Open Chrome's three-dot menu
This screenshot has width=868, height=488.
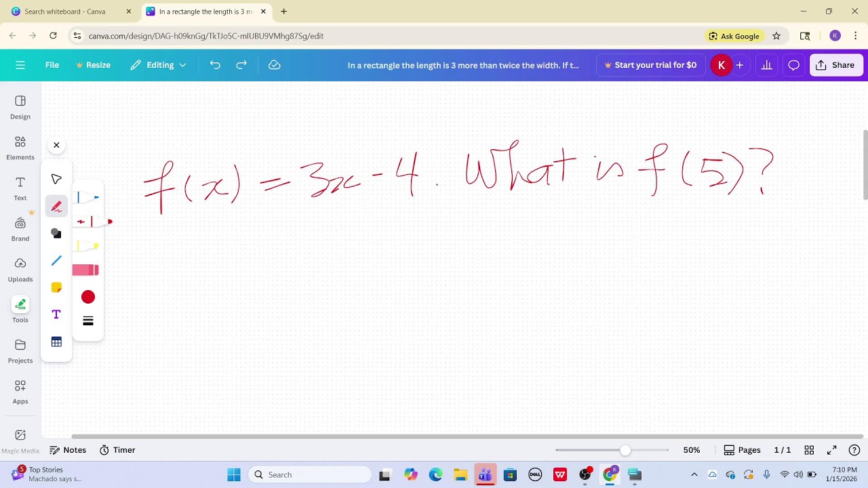pyautogui.click(x=856, y=36)
